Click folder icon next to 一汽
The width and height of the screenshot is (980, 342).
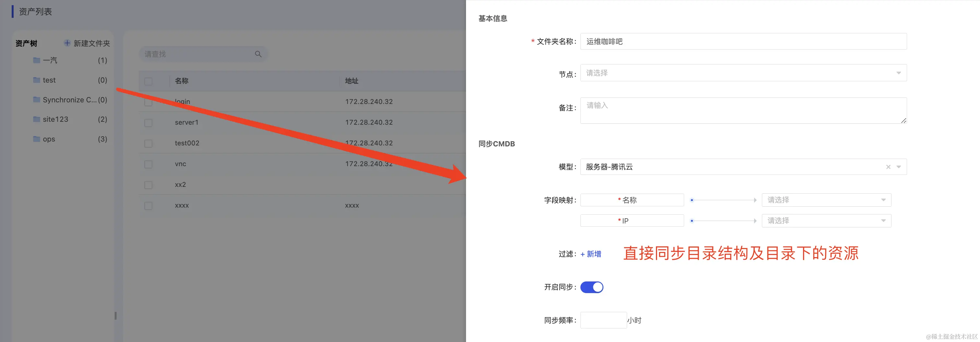[x=37, y=60]
